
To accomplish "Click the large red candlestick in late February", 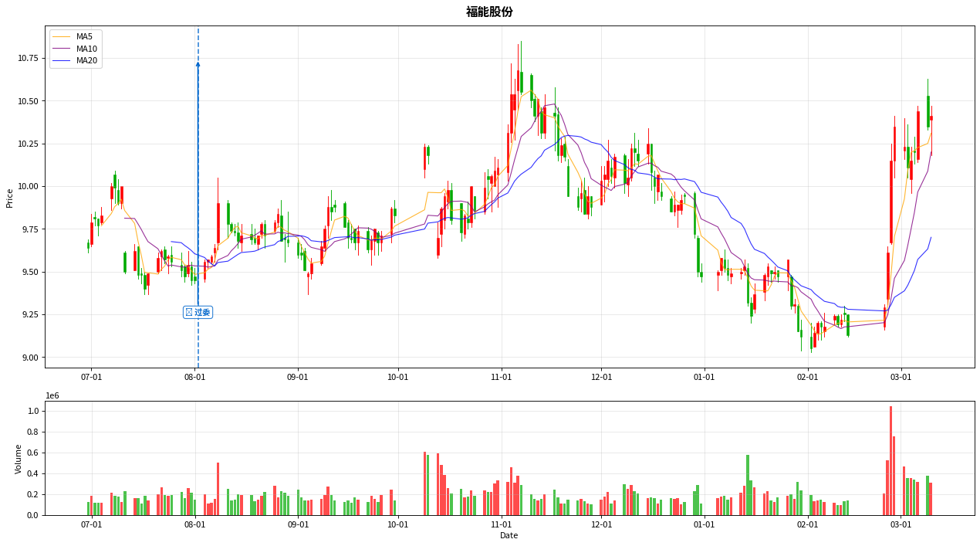I will [890, 202].
